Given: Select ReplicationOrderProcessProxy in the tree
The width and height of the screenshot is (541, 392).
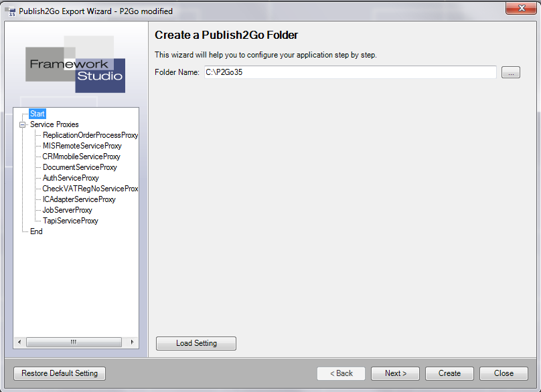Looking at the screenshot, I should point(90,135).
